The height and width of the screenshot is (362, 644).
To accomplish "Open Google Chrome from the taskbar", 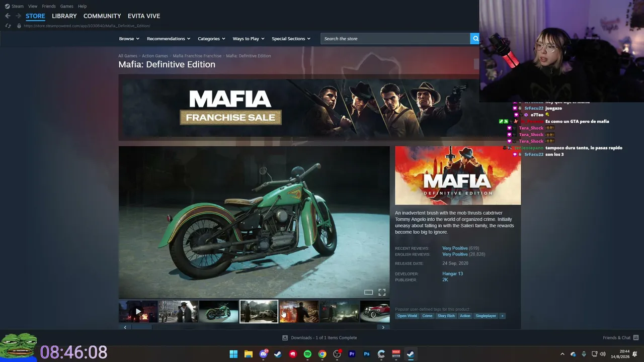I will [x=322, y=354].
